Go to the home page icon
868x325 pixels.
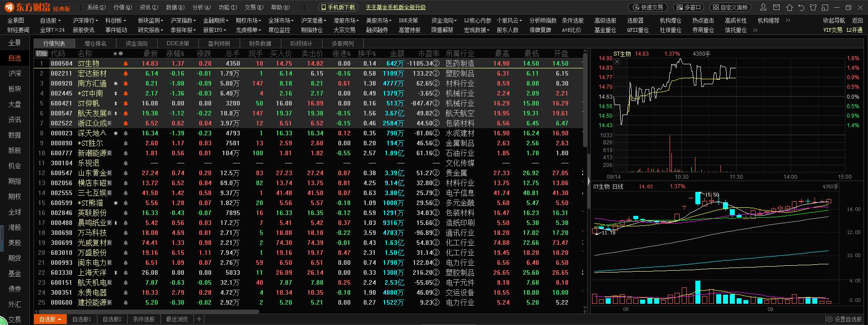click(790, 7)
